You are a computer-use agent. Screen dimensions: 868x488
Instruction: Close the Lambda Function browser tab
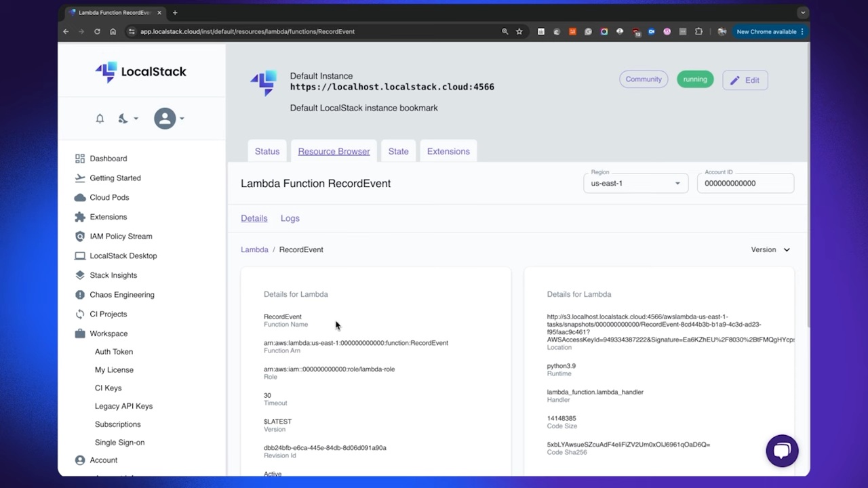pos(160,12)
